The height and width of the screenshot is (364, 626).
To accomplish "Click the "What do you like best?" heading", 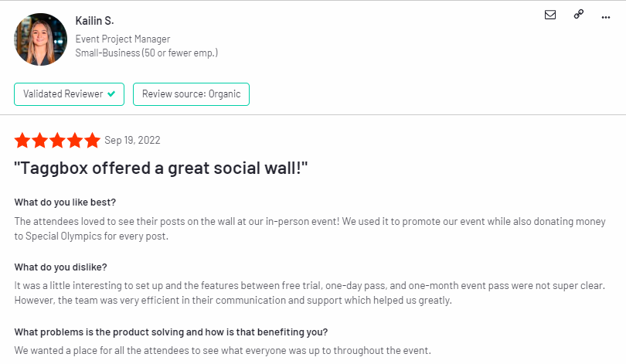I will click(65, 202).
